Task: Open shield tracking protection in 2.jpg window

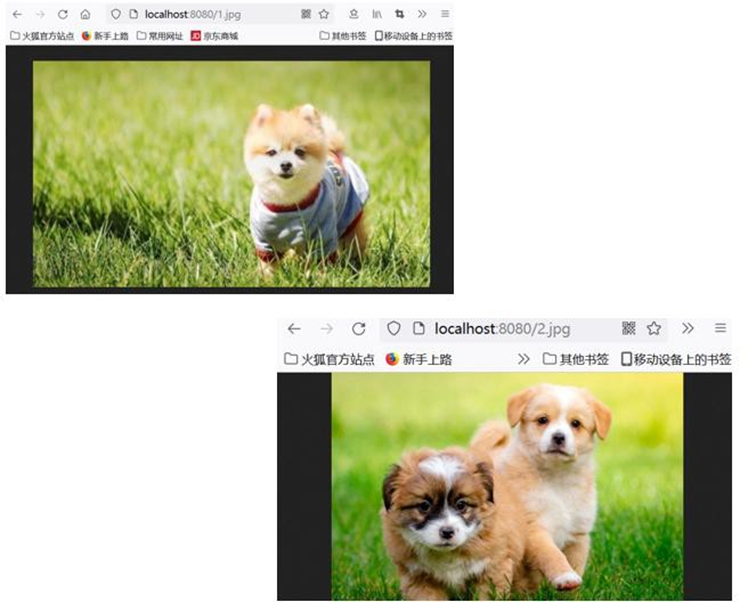Action: (x=394, y=328)
